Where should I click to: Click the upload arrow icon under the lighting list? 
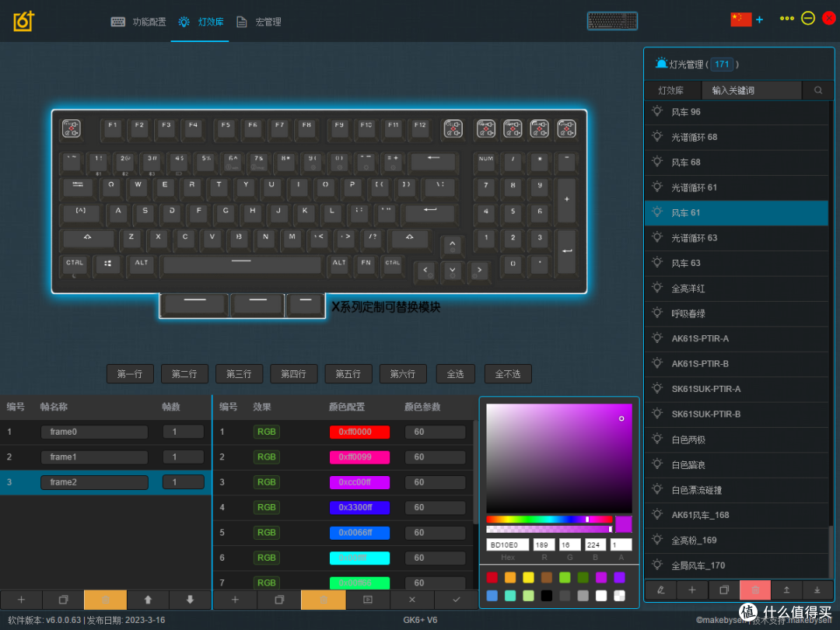[786, 590]
